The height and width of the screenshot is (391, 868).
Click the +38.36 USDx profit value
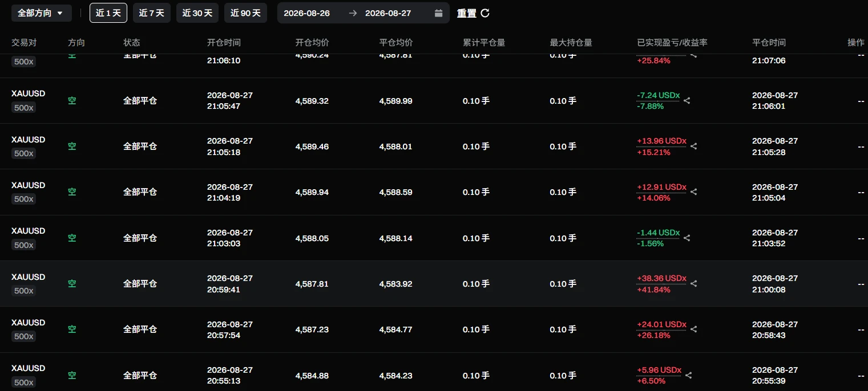coord(662,278)
